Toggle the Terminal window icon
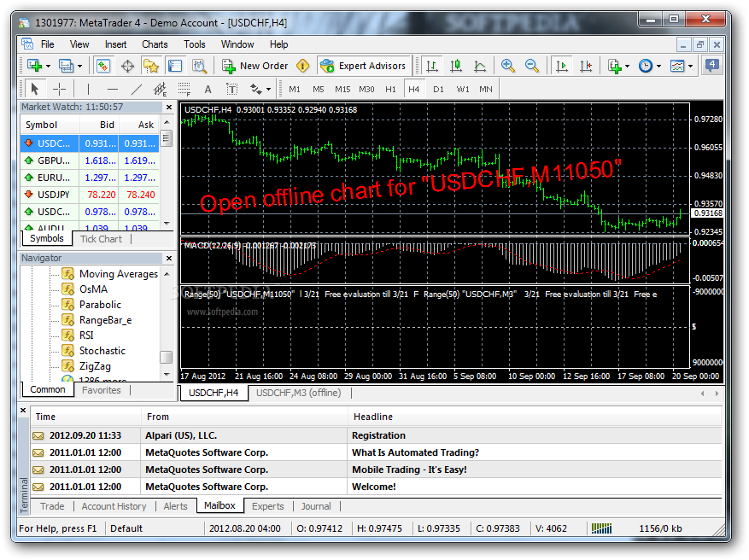 pos(175,66)
